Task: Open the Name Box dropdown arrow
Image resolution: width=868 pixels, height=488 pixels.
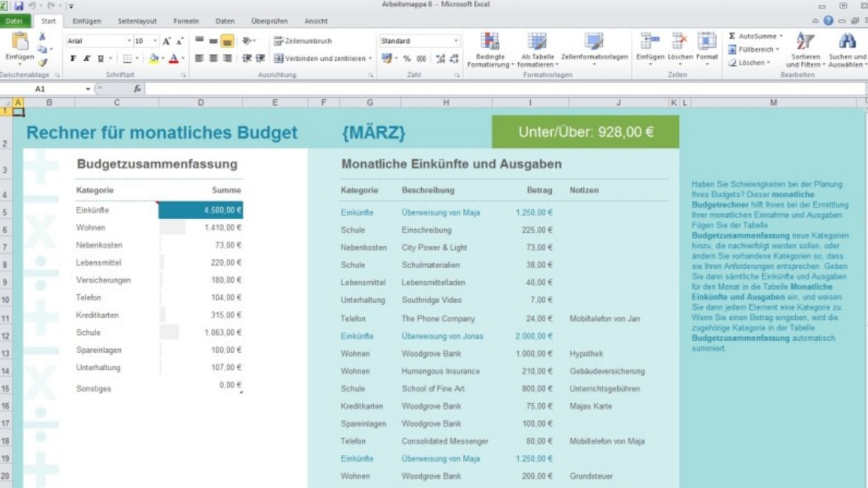Action: (x=88, y=89)
